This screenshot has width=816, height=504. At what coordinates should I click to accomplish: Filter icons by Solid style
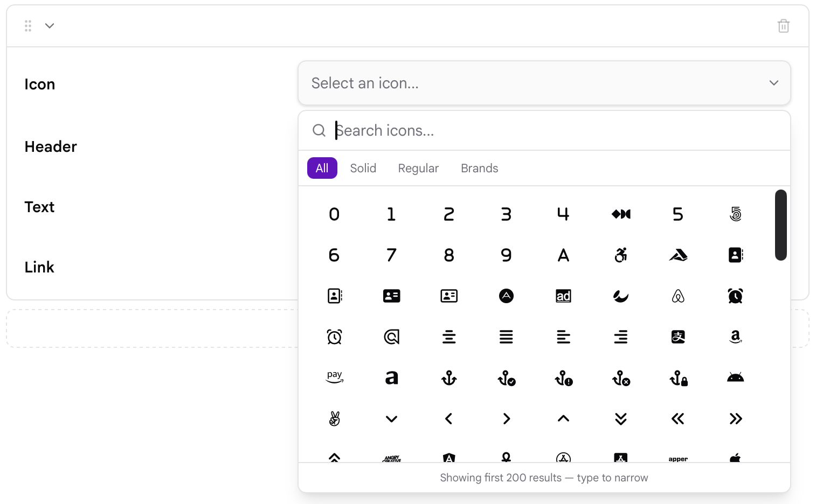pos(363,168)
